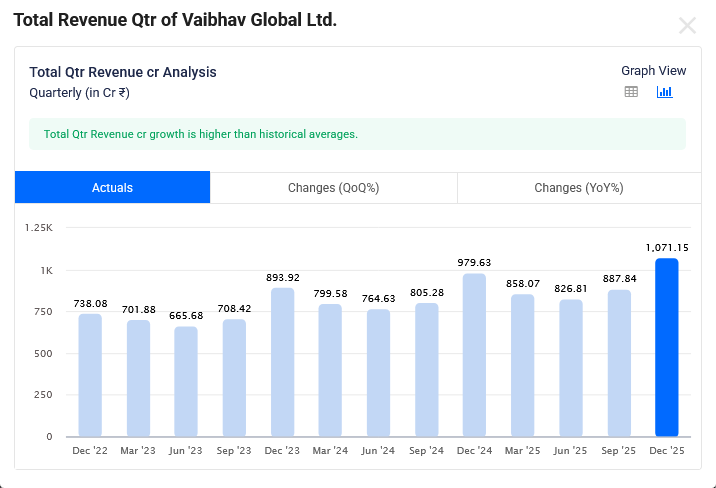
Task: Switch to Changes (YoY%) tab
Action: tap(579, 188)
